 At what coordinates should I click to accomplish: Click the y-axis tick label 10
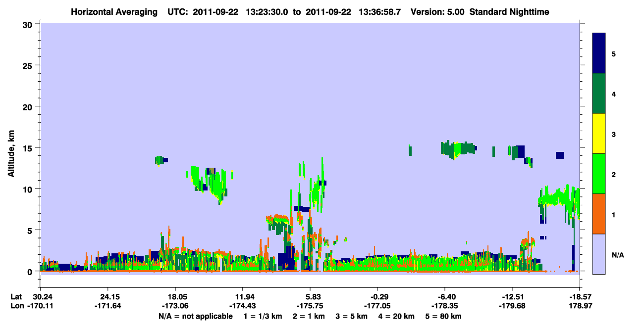(29, 189)
